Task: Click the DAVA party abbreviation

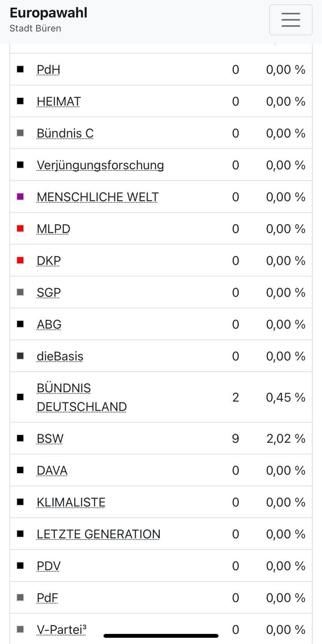Action: click(52, 470)
